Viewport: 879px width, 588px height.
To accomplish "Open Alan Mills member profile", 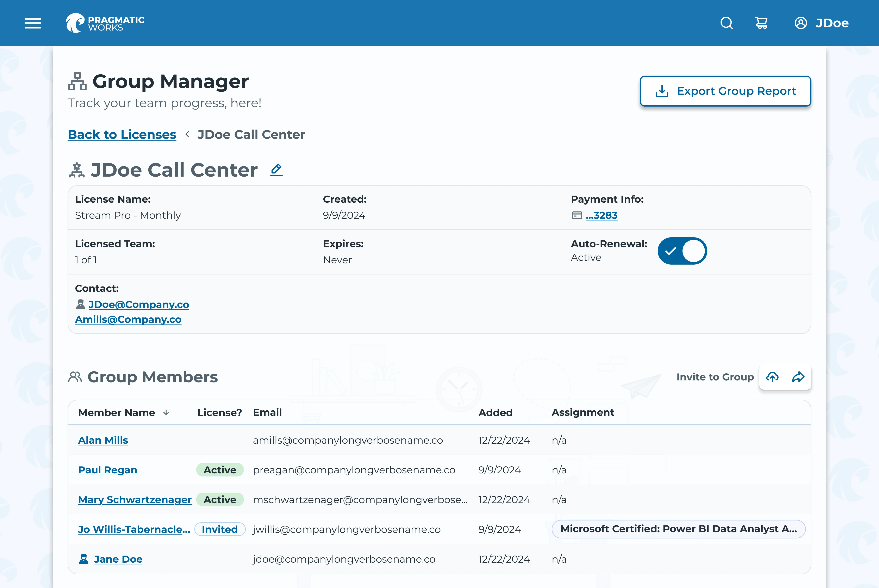I will click(103, 440).
